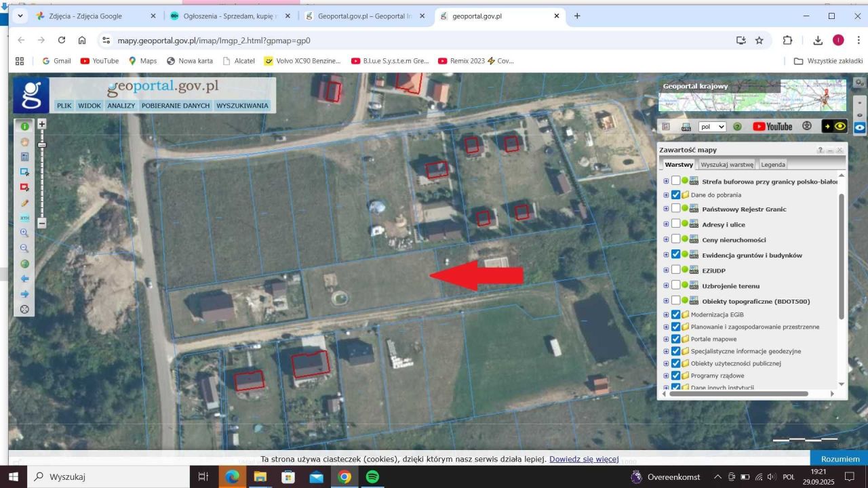Image resolution: width=868 pixels, height=488 pixels.
Task: Expand the Modernizacja EGiB group
Action: 666,314
